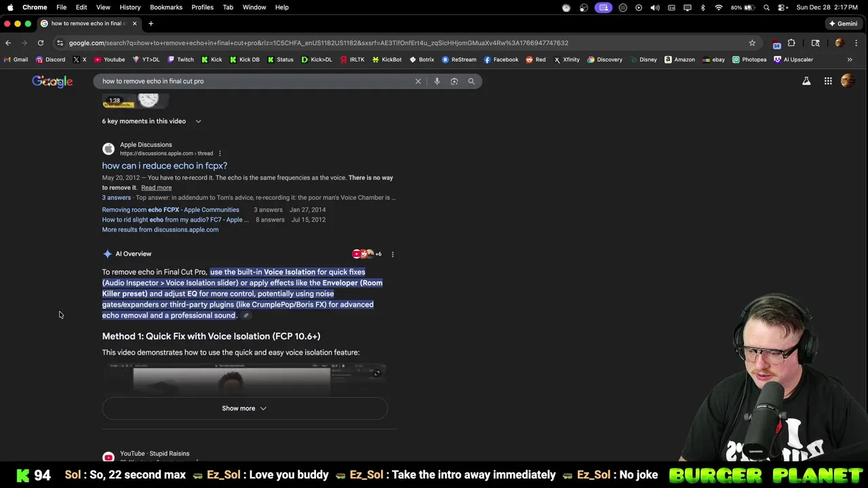Show more hidden bookmarks chevron
This screenshot has width=868, height=488.
(850, 60)
